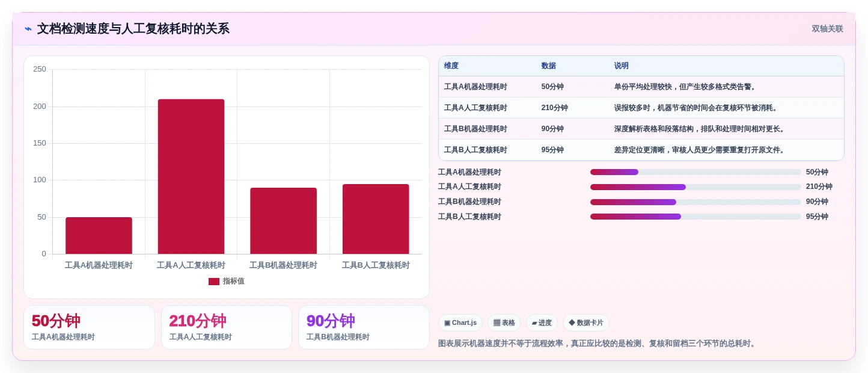Toggle the 指标值 legend swatch
The image size is (868, 373).
pos(214,282)
